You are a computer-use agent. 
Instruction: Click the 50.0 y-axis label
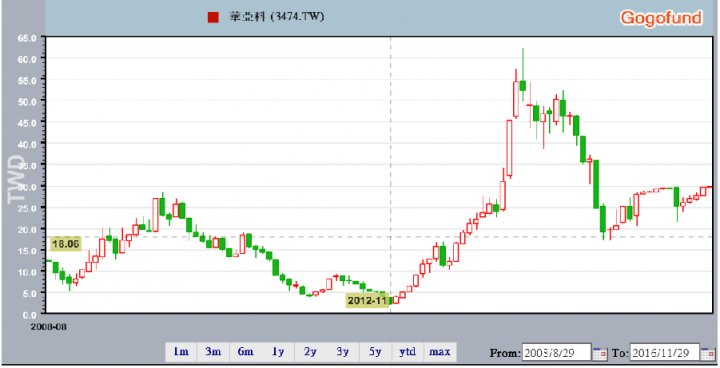tap(27, 102)
